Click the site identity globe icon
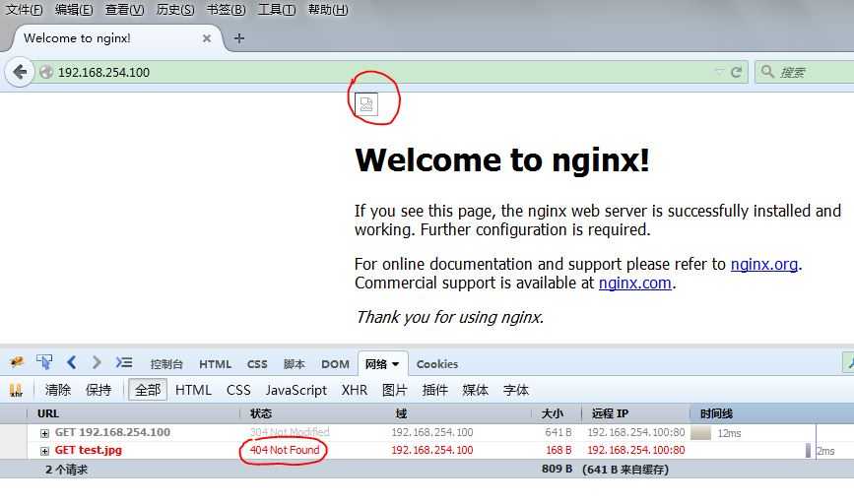This screenshot has height=504, width=854. [x=46, y=72]
